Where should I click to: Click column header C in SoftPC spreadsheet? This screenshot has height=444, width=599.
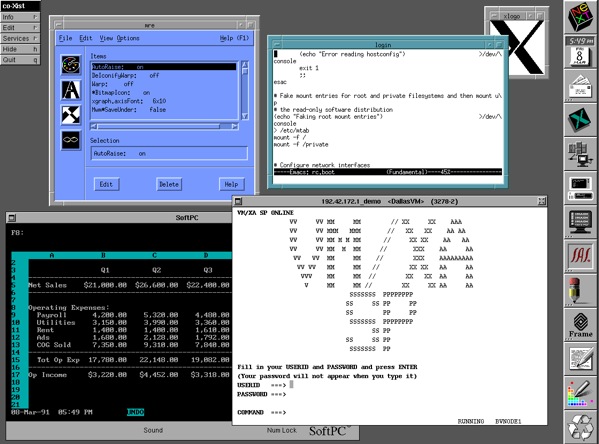click(x=154, y=255)
